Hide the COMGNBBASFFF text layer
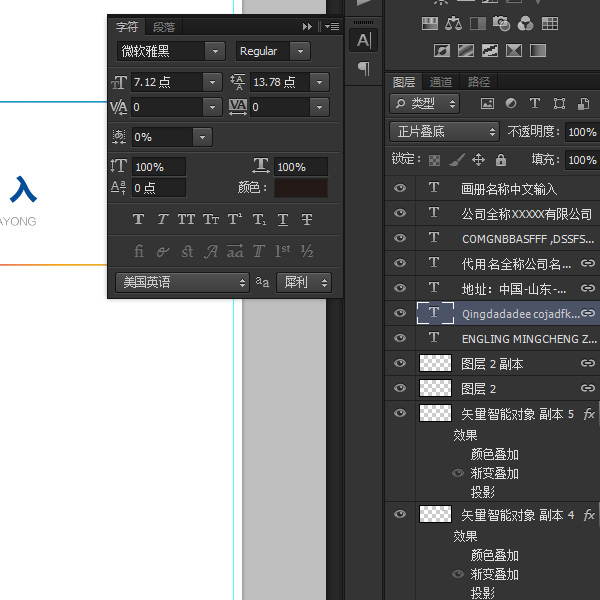Image resolution: width=600 pixels, height=600 pixels. point(400,238)
